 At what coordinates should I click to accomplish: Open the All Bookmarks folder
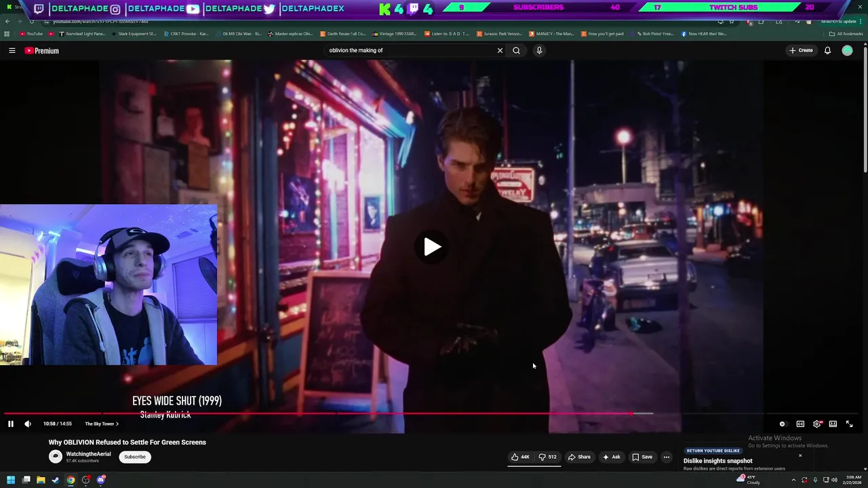(x=846, y=34)
